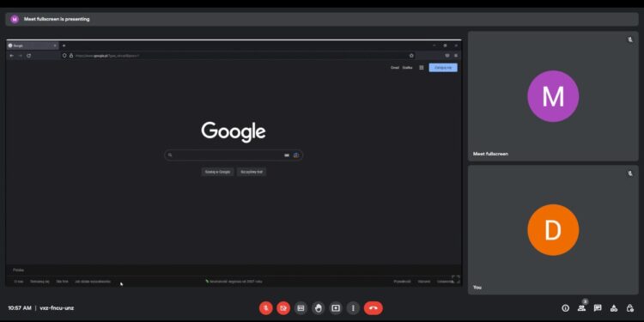
Task: Click the sustainability link with the leaf icon
Action: click(234, 282)
